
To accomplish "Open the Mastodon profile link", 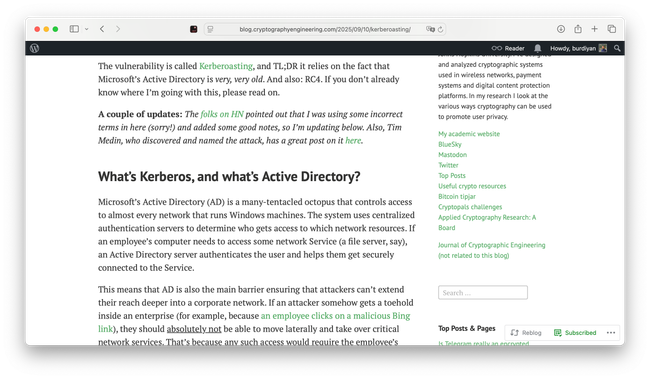I will 452,155.
